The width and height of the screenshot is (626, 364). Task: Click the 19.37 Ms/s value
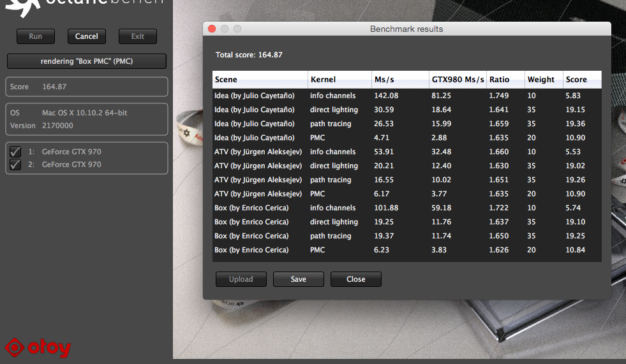point(384,236)
